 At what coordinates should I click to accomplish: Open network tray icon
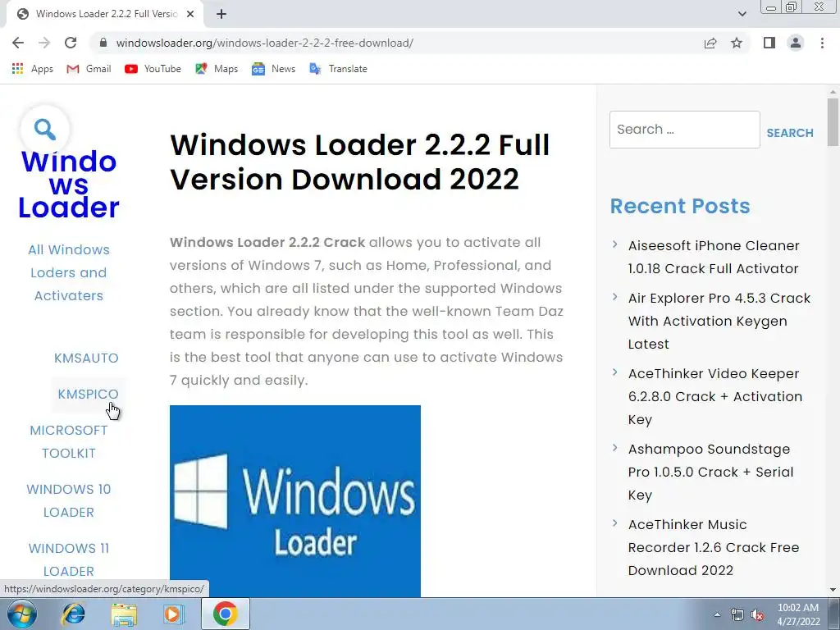[x=737, y=614]
